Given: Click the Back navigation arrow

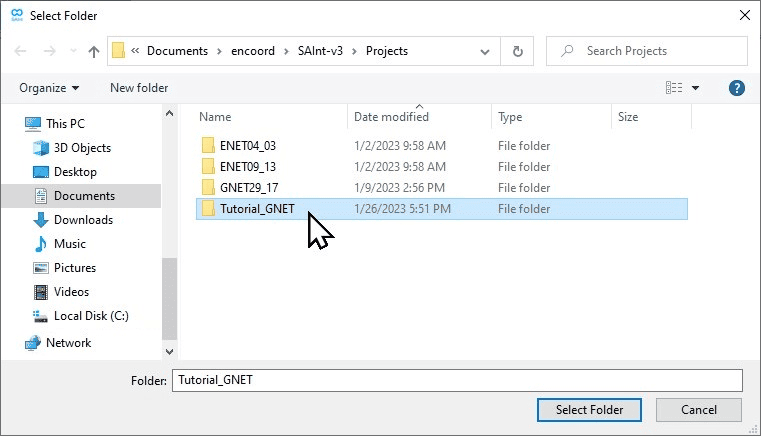Looking at the screenshot, I should 21,51.
